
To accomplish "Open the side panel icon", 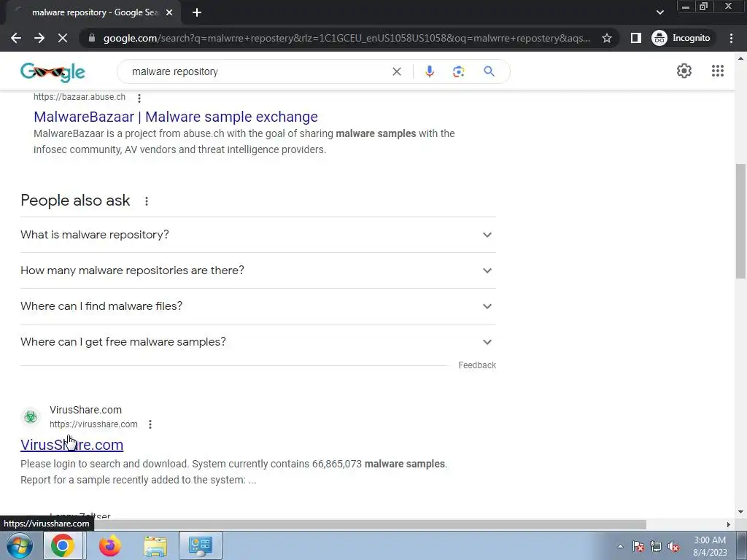I will click(635, 38).
